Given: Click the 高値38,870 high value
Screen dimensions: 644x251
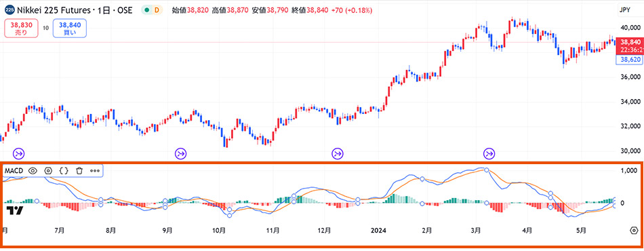Looking at the screenshot, I should point(230,9).
